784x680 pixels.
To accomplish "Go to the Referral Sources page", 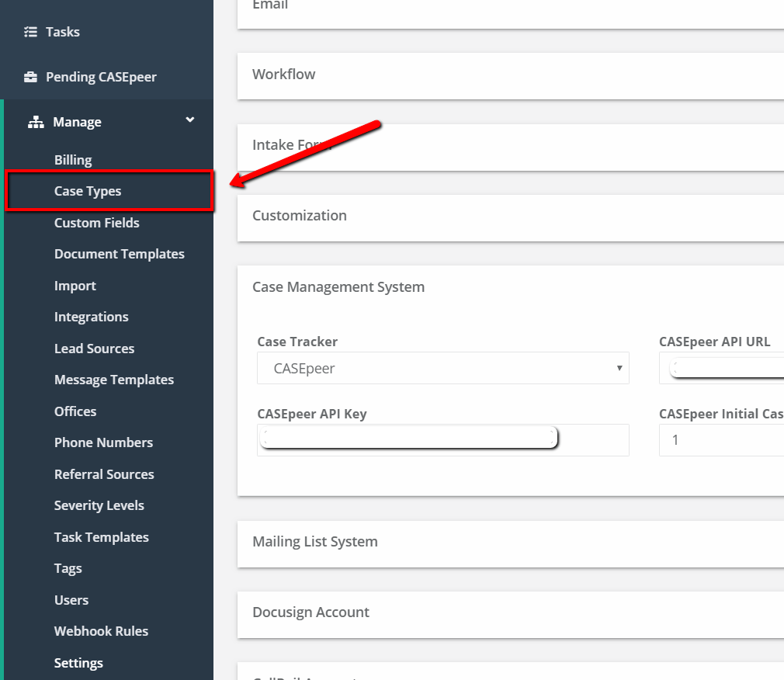I will pos(104,474).
